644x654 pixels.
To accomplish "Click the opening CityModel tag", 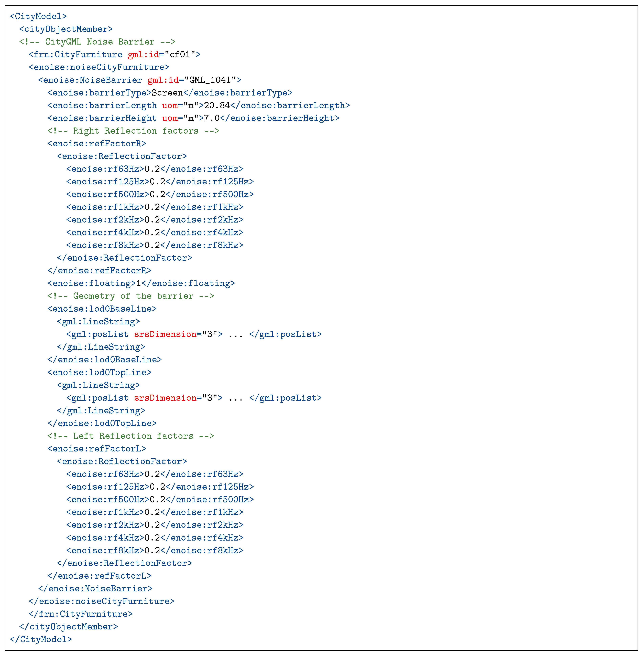I will pos(38,16).
